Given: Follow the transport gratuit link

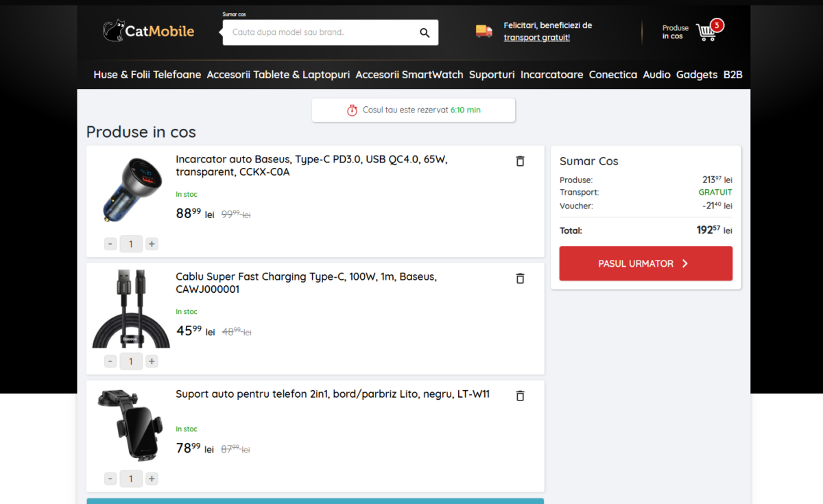Looking at the screenshot, I should click(536, 38).
